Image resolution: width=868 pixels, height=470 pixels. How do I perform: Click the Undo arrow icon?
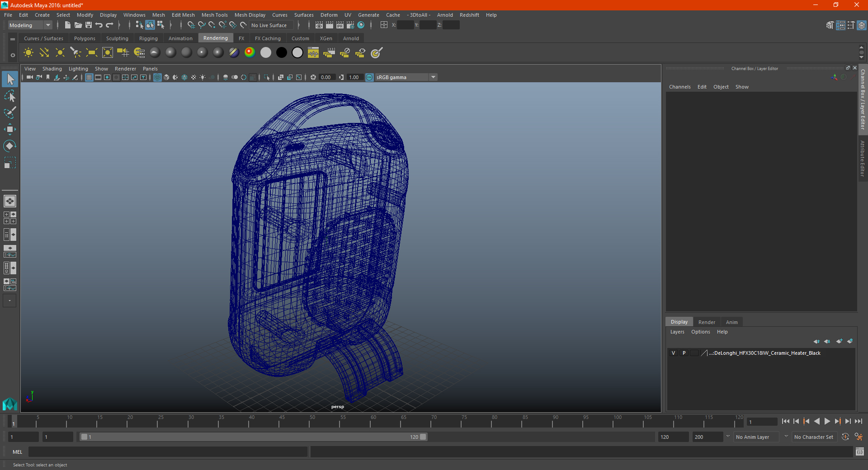pyautogui.click(x=99, y=25)
